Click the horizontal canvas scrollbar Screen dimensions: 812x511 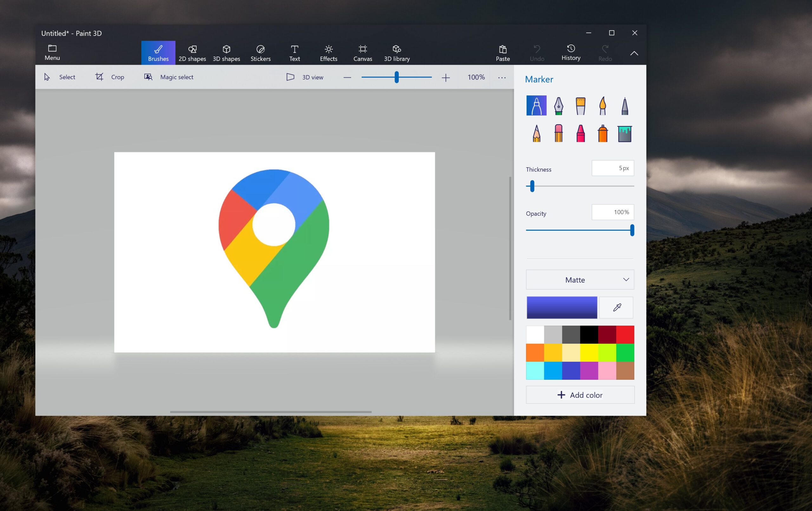click(x=271, y=412)
